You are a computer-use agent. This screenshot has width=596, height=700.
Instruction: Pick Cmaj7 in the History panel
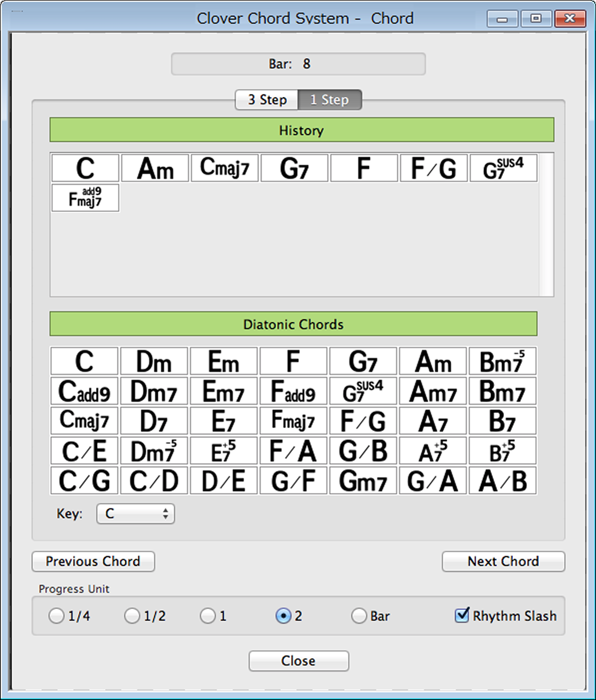[x=224, y=168]
